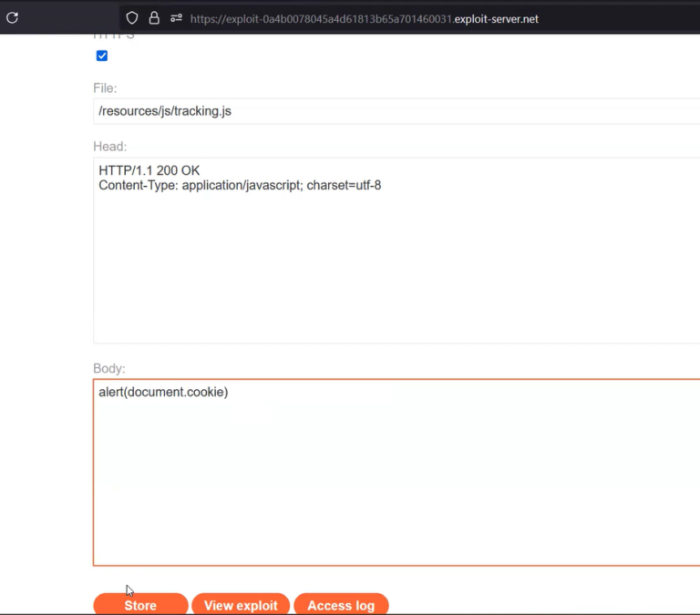This screenshot has width=700, height=615.
Task: Click the Content-Type header line
Action: coord(240,186)
